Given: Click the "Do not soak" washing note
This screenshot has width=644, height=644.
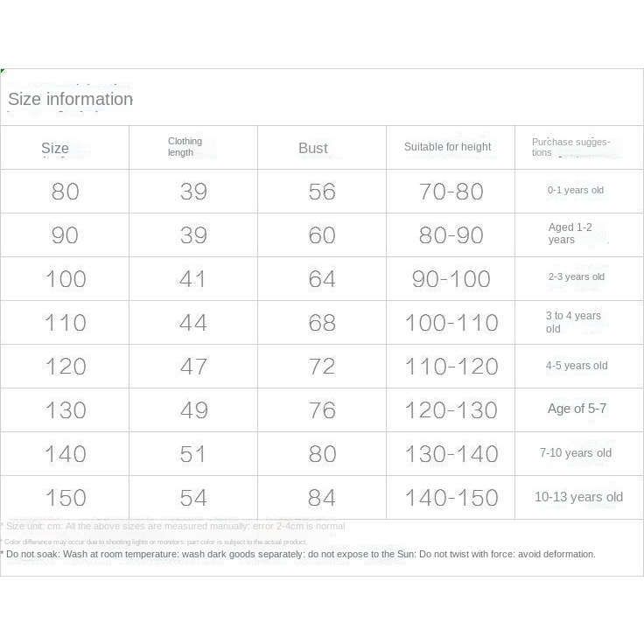Looking at the screenshot, I should 297,554.
